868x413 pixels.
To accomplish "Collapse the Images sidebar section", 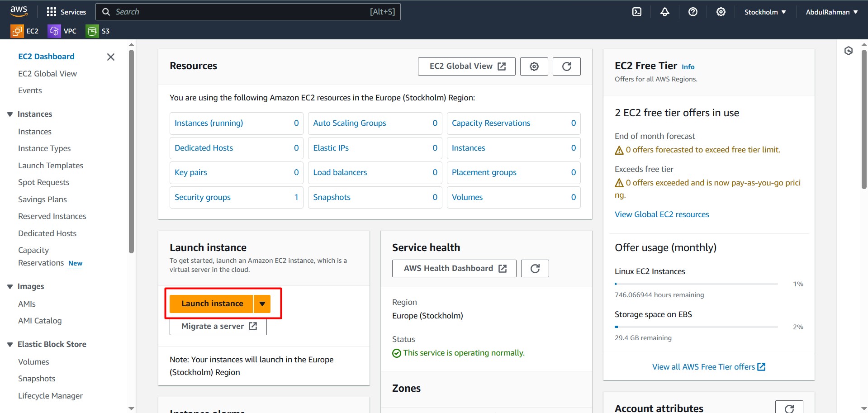I will [10, 287].
